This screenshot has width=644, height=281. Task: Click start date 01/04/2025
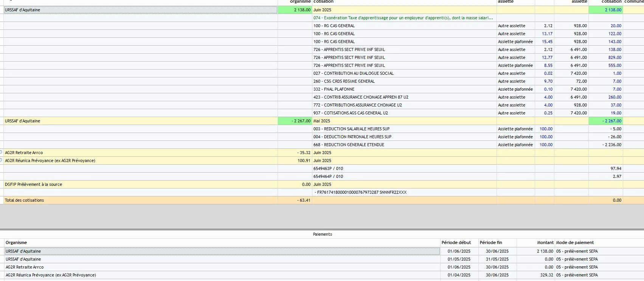(x=459, y=275)
